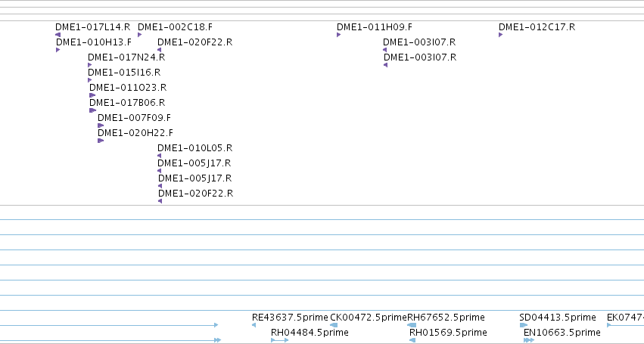Click the purple glyph below DME1-011O23.R

point(92,96)
